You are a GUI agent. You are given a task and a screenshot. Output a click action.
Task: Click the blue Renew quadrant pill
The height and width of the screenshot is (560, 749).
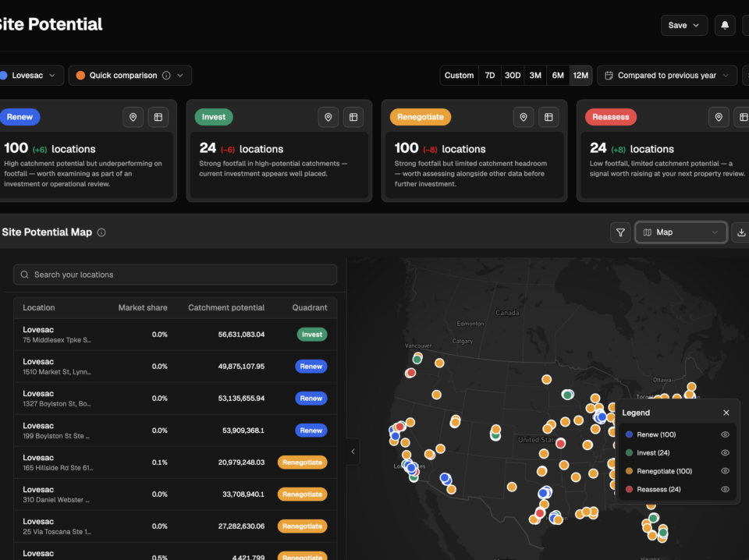click(20, 117)
